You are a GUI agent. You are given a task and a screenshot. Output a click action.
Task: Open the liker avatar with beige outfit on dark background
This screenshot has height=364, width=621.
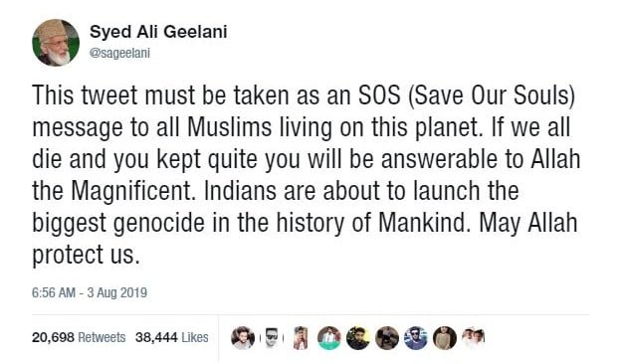445,338
